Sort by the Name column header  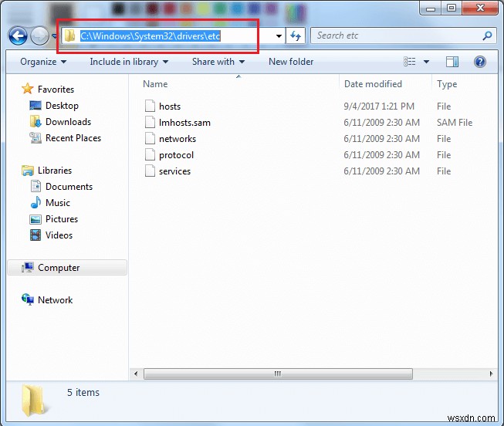(155, 84)
